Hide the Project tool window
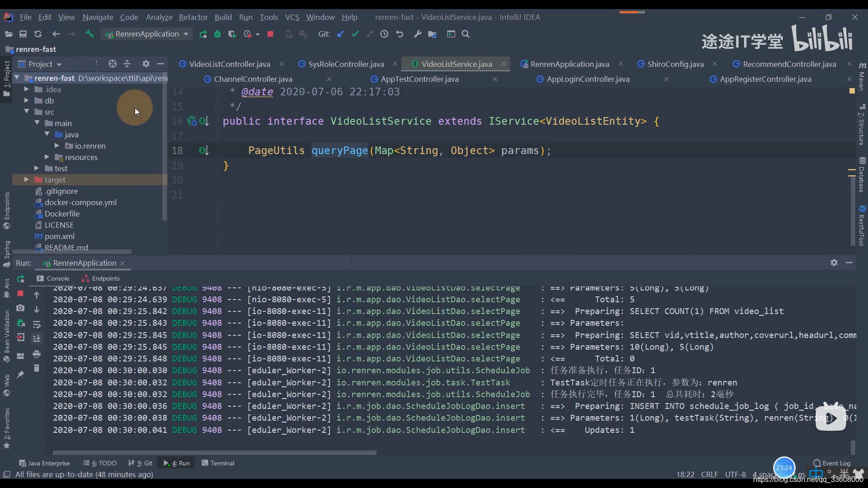 point(160,64)
